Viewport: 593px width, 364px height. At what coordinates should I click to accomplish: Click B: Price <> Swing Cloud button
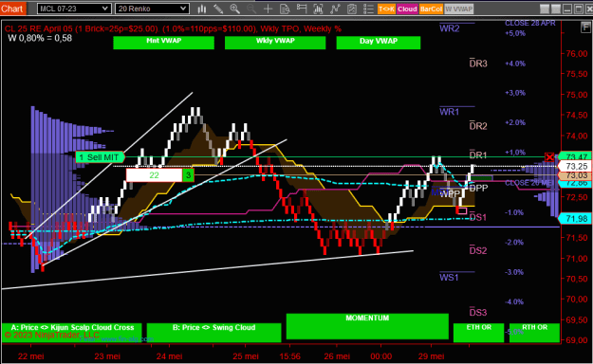(214, 333)
